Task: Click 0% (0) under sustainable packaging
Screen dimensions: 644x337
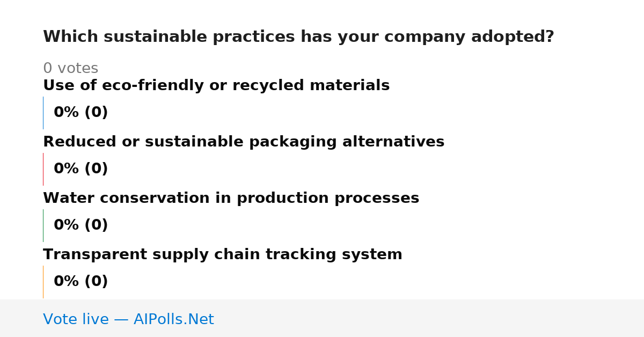Action: (80, 169)
